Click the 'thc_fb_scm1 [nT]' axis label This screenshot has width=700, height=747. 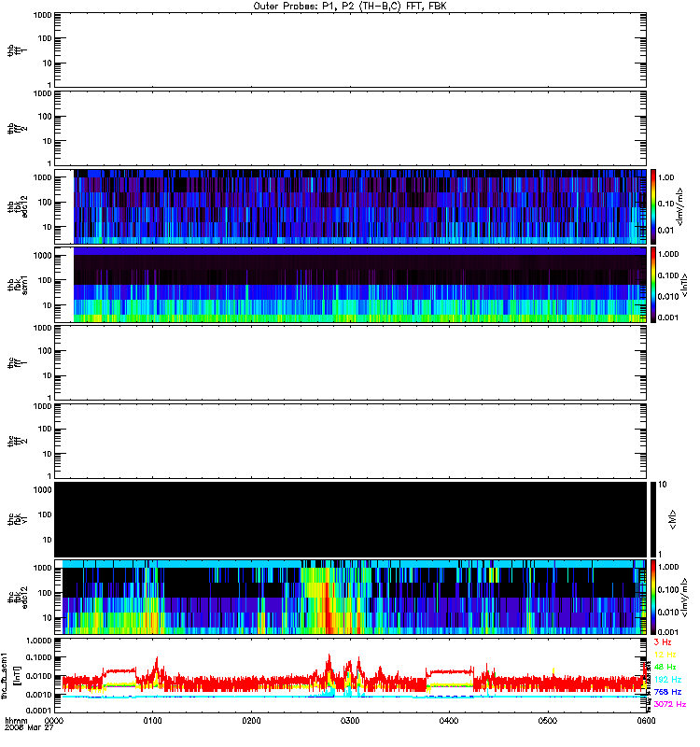tap(11, 675)
